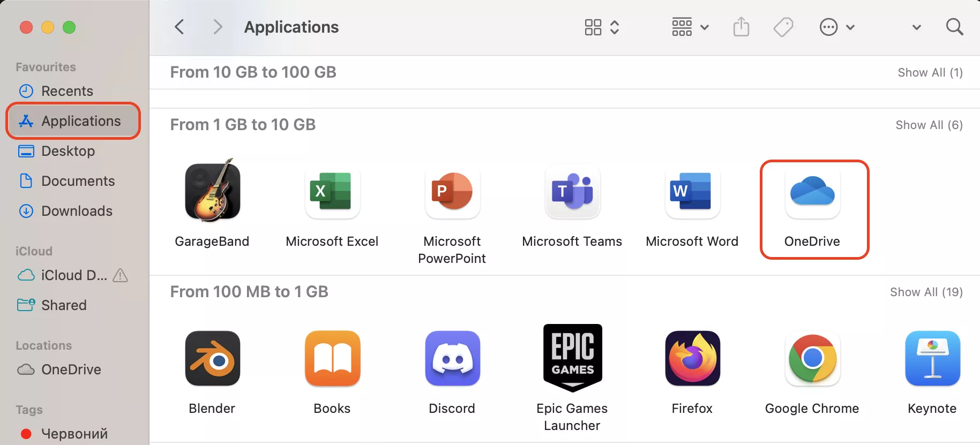Image resolution: width=980 pixels, height=445 pixels.
Task: Open the Finder search magnifier
Action: 954,27
